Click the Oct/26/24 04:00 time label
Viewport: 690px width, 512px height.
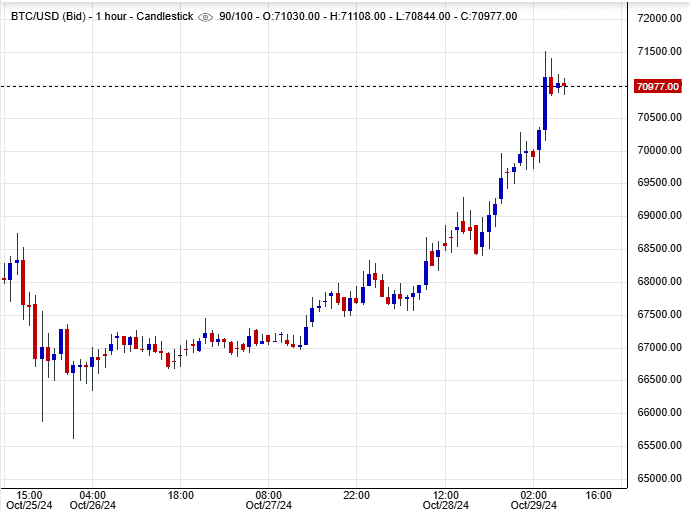pos(93,500)
